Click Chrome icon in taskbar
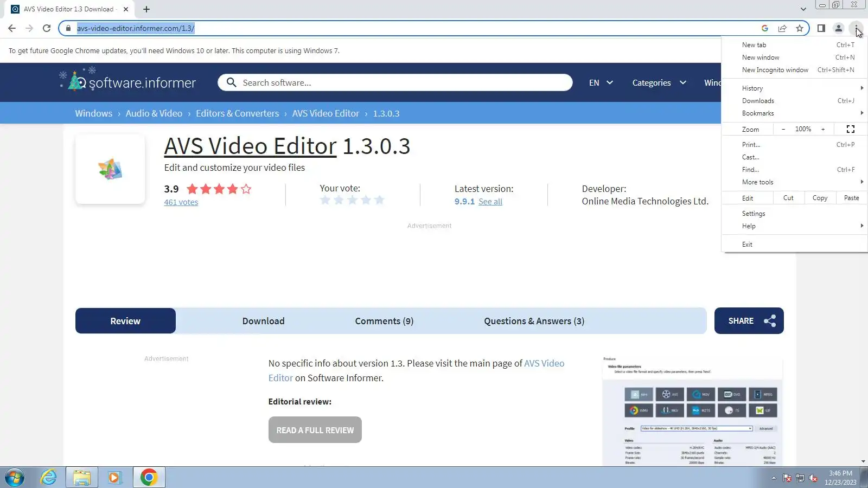Screen dimensions: 868x488 click(149, 478)
